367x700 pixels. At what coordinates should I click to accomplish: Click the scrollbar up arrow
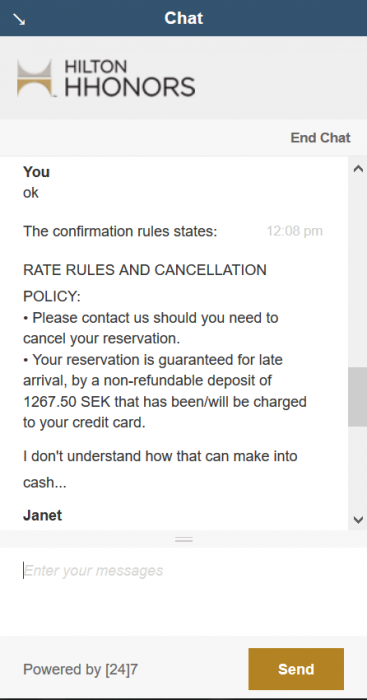point(358,169)
